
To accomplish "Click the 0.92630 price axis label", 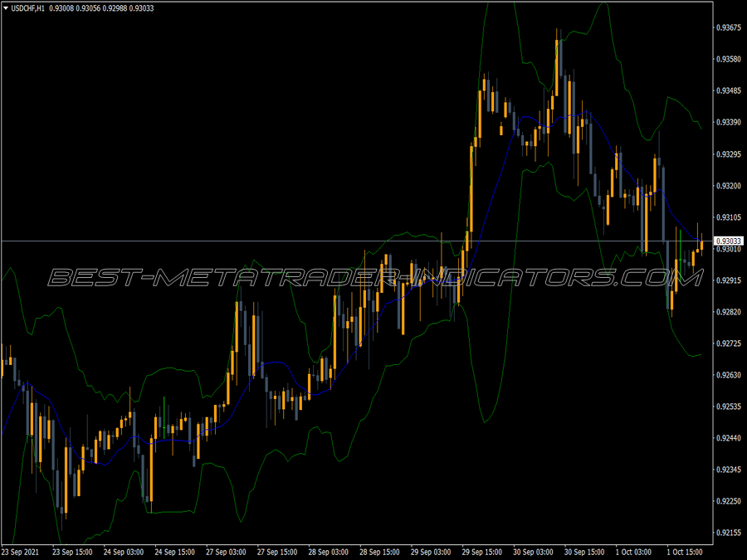I will click(x=729, y=375).
